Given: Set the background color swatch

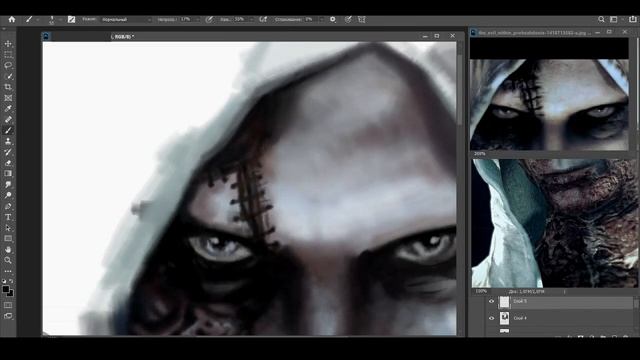Looking at the screenshot, I should pos(11,293).
